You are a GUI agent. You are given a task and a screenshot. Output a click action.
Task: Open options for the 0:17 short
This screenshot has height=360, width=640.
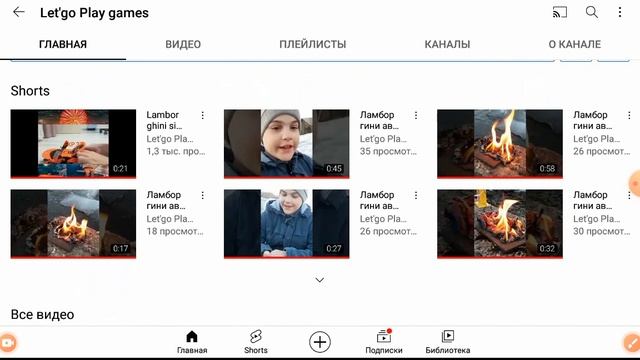click(x=202, y=196)
